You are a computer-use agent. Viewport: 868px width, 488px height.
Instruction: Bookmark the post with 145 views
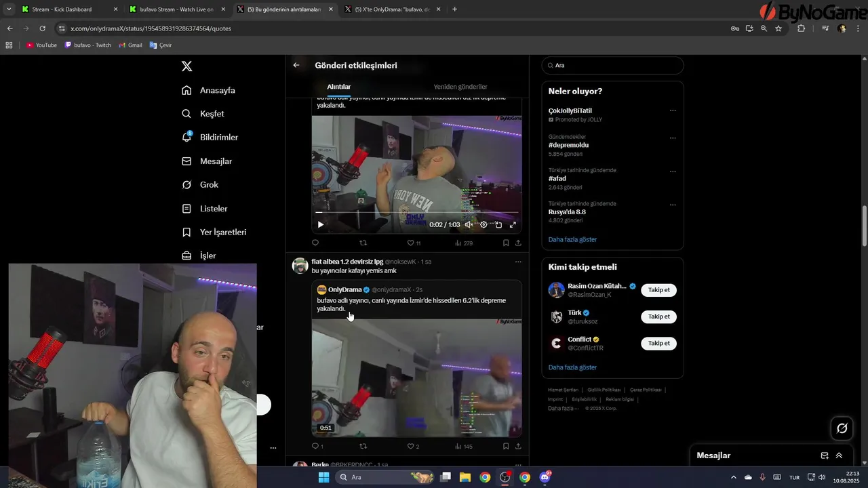(x=506, y=446)
